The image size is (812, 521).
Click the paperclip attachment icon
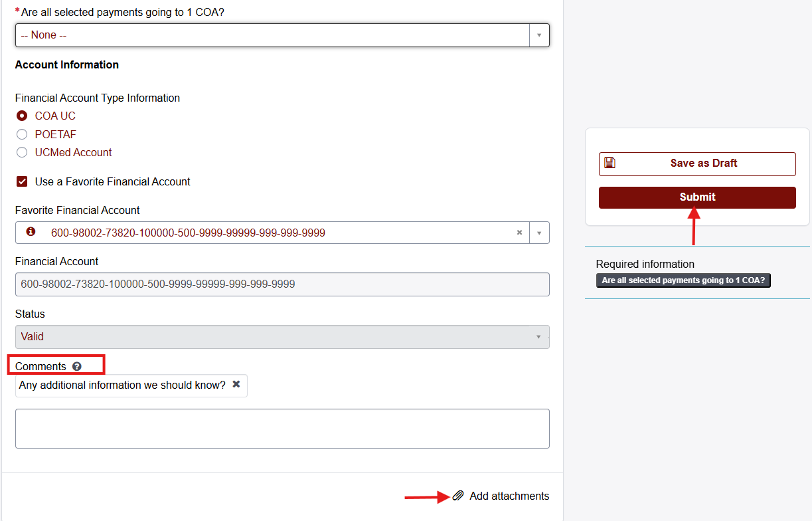458,496
